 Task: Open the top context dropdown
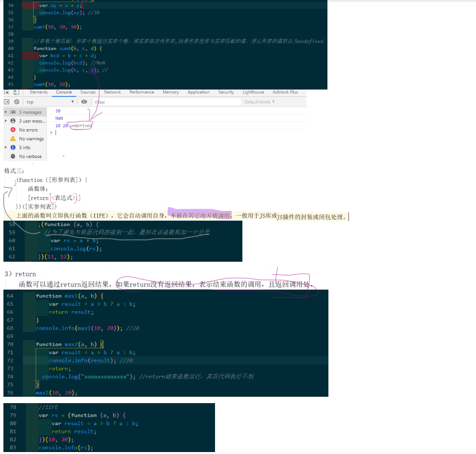coord(50,102)
